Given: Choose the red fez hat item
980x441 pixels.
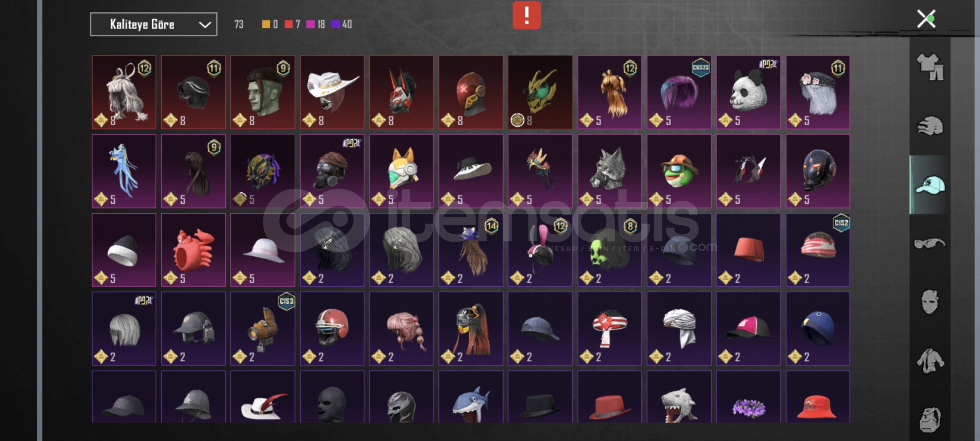Looking at the screenshot, I should tap(748, 250).
